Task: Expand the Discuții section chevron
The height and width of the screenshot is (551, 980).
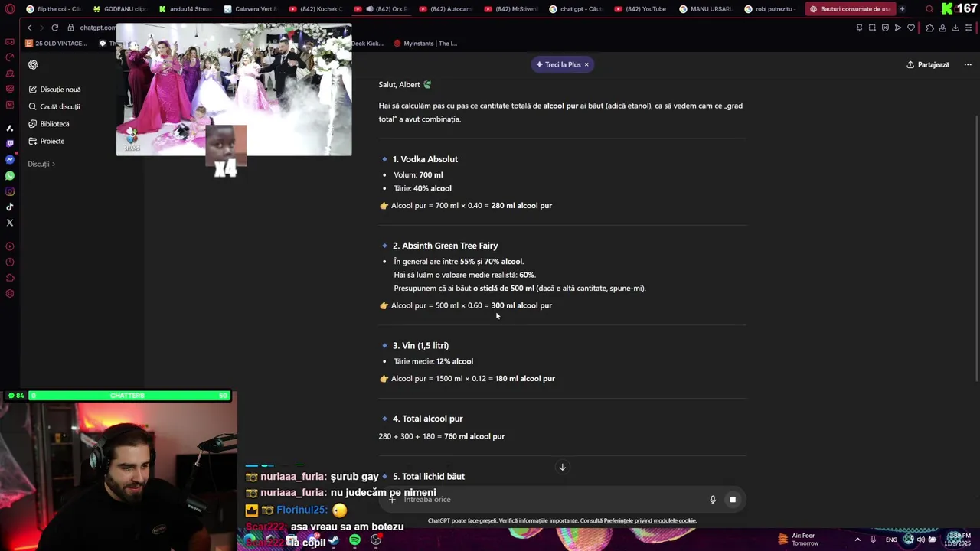Action: (x=54, y=164)
